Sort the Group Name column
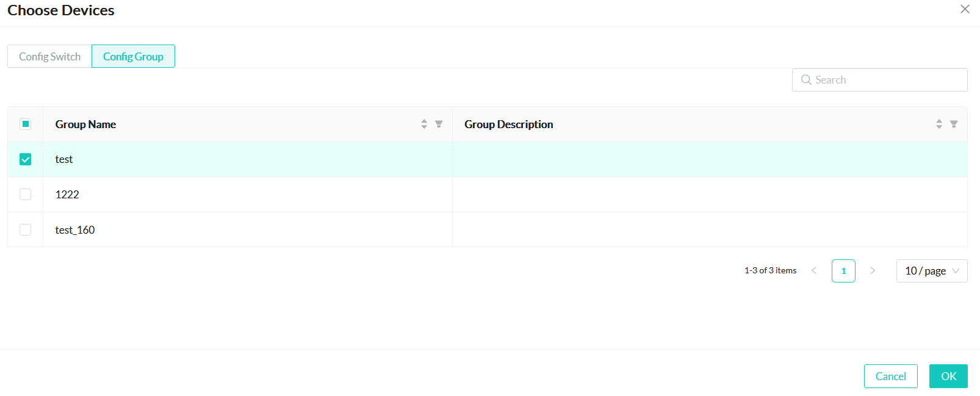This screenshot has width=980, height=396. 424,124
